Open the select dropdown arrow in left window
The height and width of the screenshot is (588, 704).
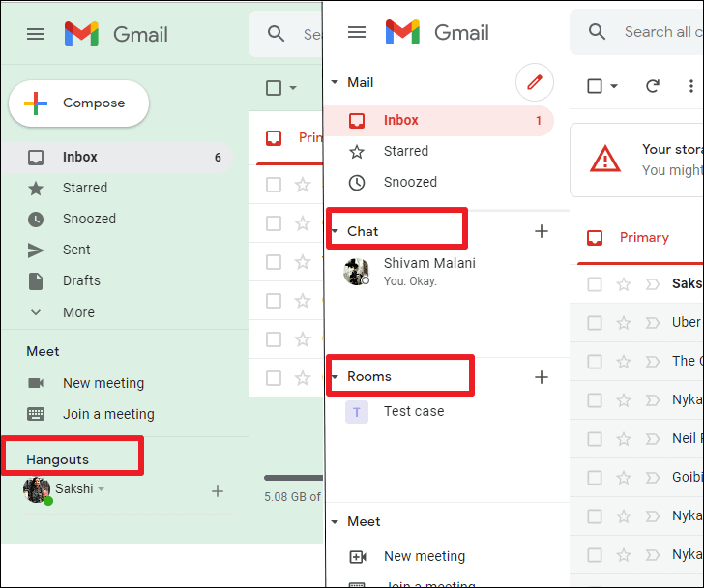(293, 88)
